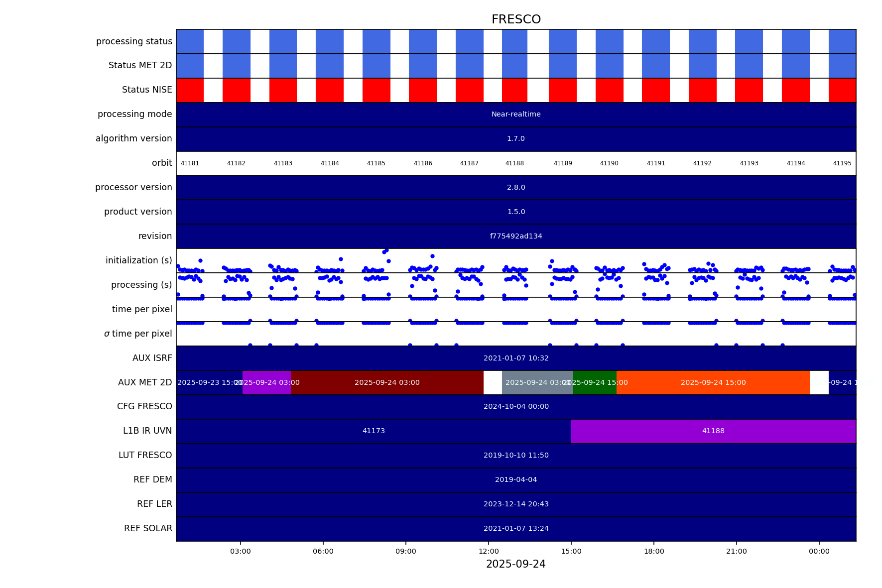The image size is (882, 588).
Task: Click the purple 41188 segment in L1B IR UVN
Action: [x=713, y=431]
